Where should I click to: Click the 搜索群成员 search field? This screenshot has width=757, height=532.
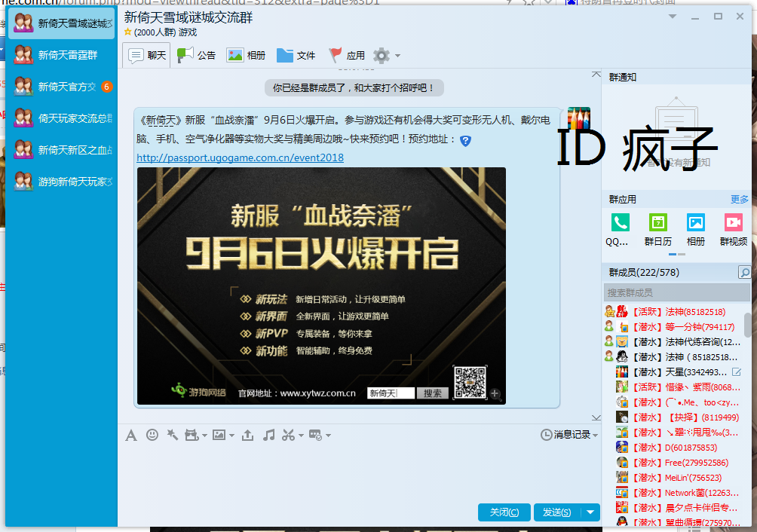[x=675, y=292]
